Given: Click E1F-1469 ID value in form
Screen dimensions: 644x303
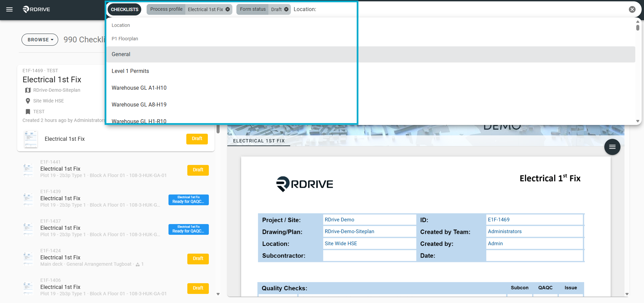Looking at the screenshot, I should [499, 220].
